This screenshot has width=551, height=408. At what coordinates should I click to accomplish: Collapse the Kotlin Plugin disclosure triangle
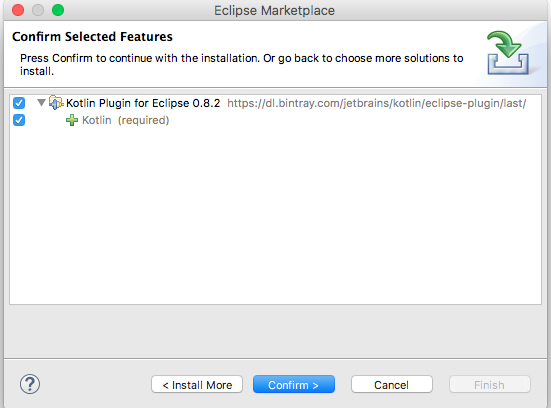coord(41,103)
